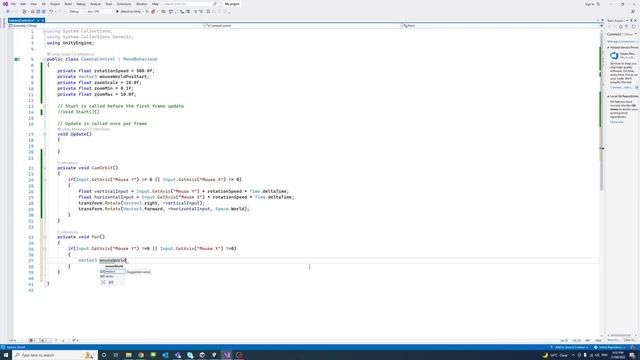The width and height of the screenshot is (640, 360).
Task: Open the editor zoom level dropdown
Action: tap(16, 340)
